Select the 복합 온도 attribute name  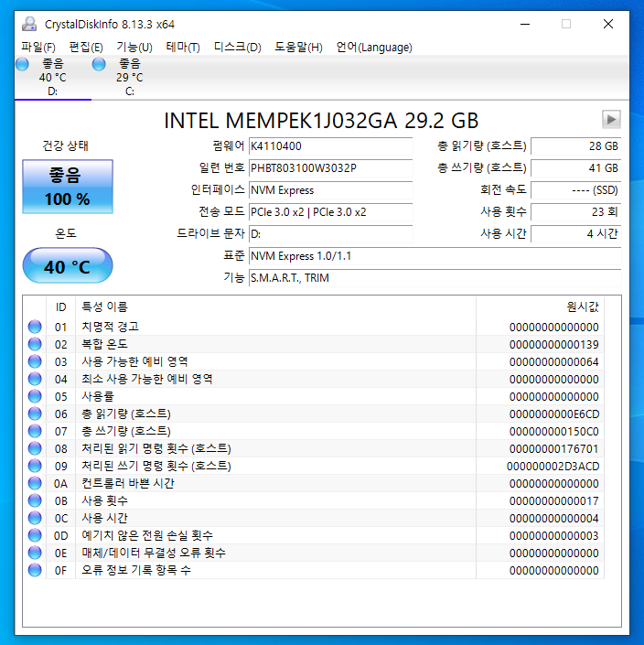pyautogui.click(x=105, y=344)
